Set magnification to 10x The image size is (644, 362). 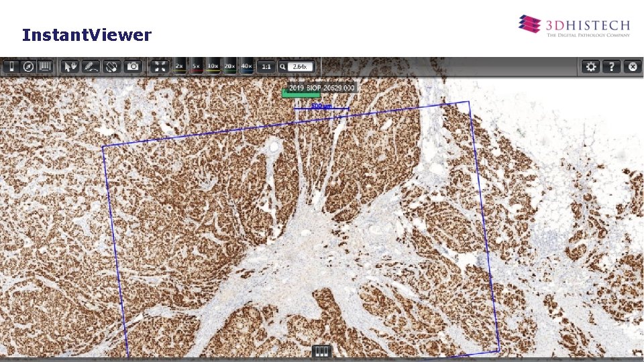(x=213, y=66)
